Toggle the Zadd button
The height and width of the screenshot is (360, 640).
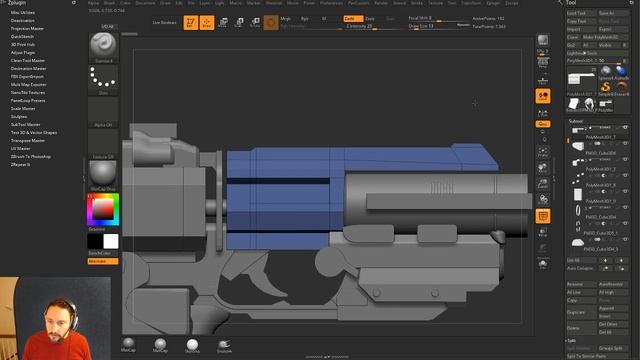[353, 19]
